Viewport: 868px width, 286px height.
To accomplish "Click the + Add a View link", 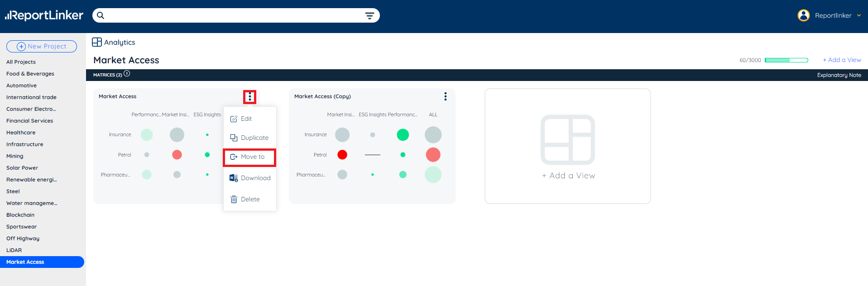I will coord(842,60).
